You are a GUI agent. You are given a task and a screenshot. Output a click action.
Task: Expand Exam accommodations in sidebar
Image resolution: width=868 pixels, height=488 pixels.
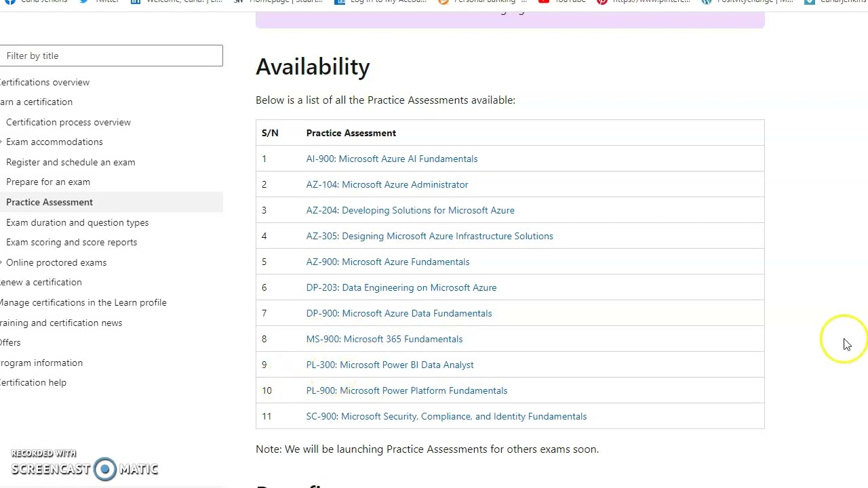[54, 142]
